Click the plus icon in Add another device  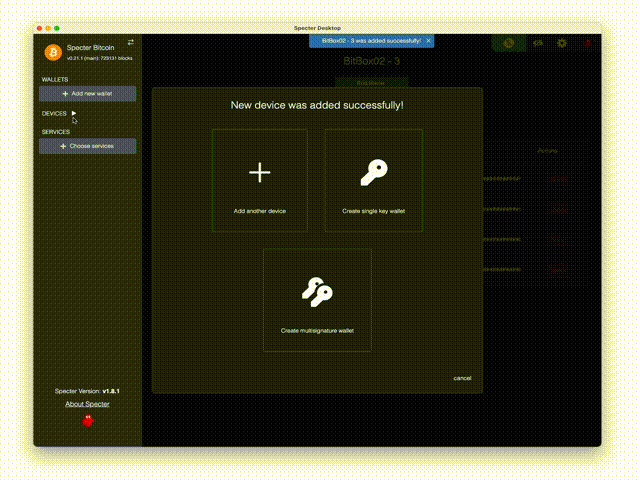260,172
